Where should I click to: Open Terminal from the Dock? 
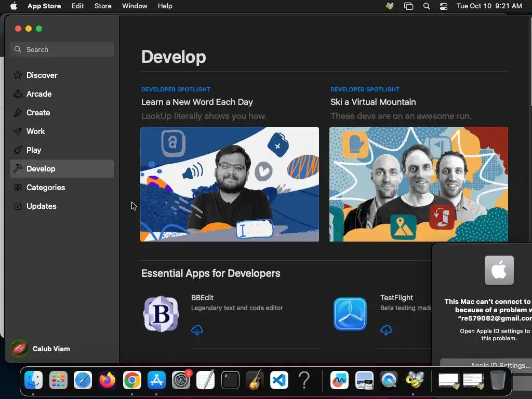tap(230, 380)
